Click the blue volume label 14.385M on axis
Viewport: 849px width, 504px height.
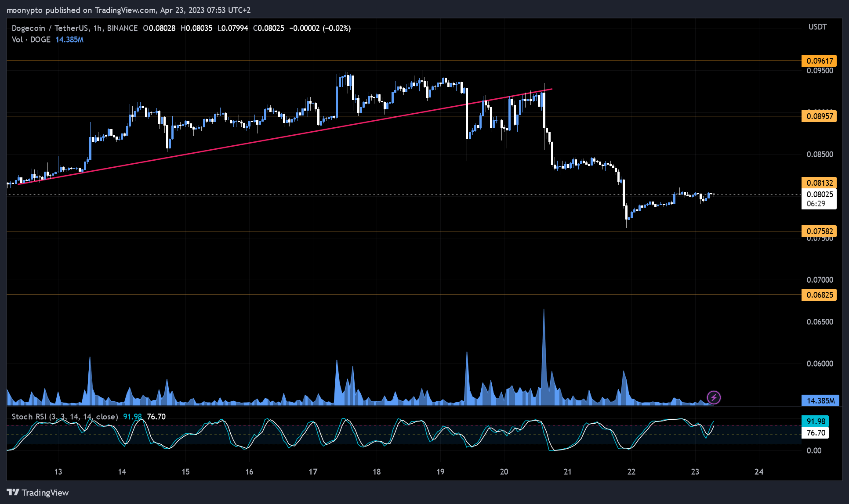820,400
